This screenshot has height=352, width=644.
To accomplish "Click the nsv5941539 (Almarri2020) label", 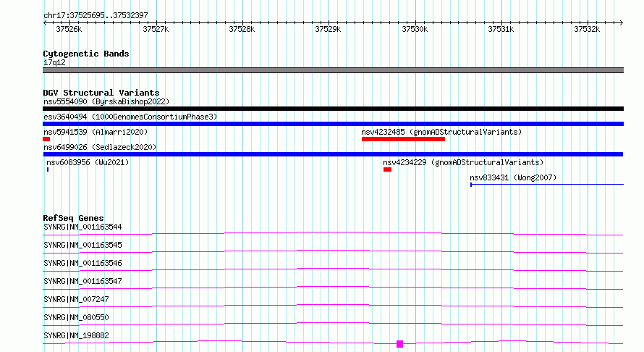I will point(96,132).
